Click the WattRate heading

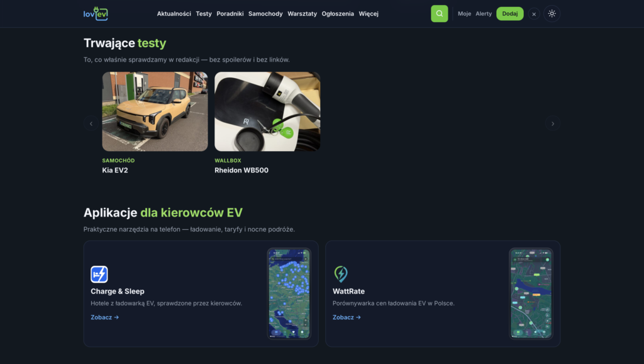(348, 291)
